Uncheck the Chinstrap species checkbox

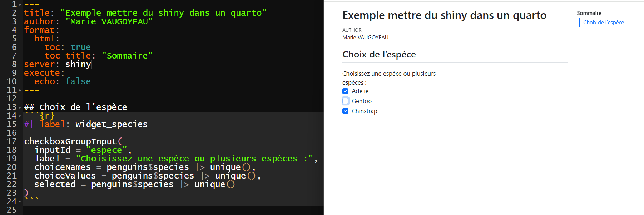[346, 111]
